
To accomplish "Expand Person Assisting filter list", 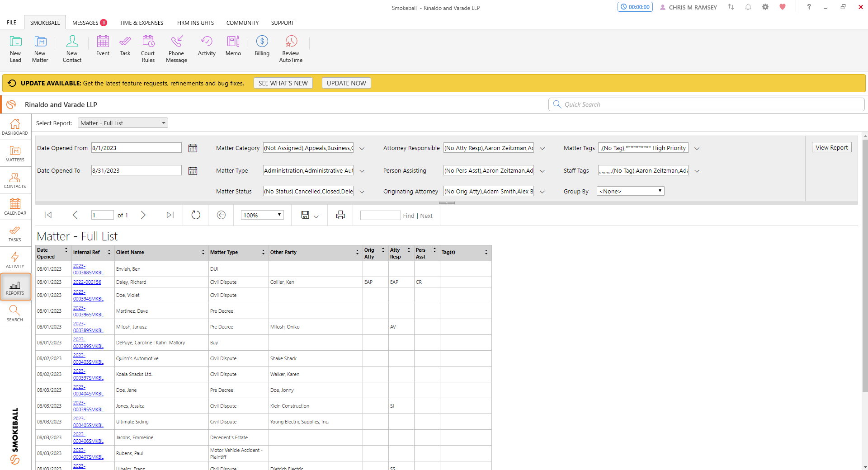I will pos(542,171).
